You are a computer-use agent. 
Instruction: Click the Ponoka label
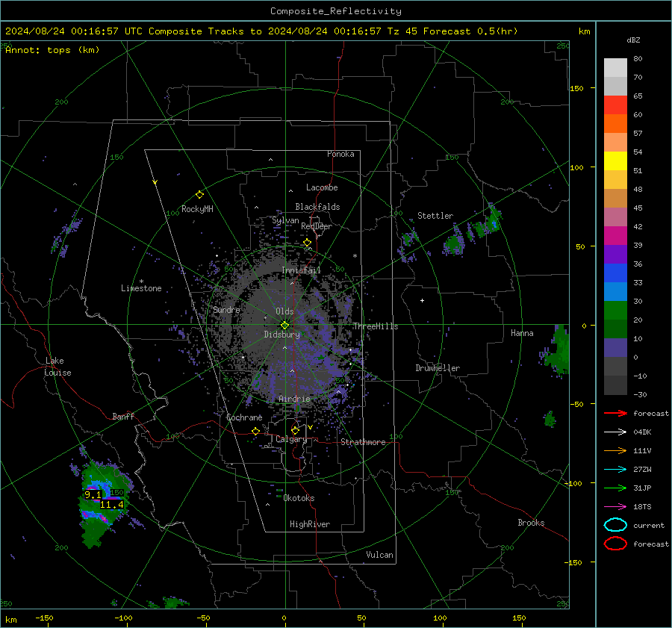[340, 154]
